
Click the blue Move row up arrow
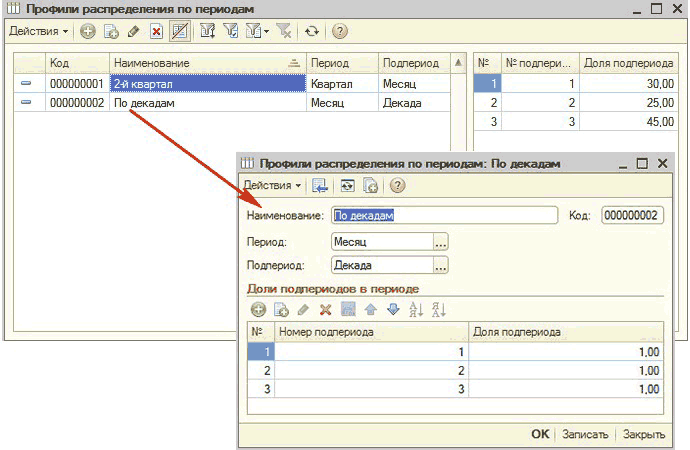coord(371,309)
